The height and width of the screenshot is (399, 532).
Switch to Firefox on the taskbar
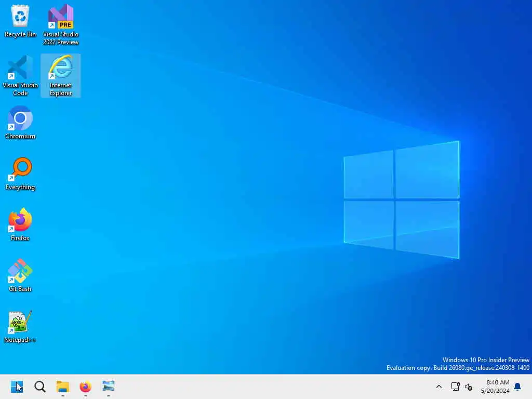(x=86, y=387)
